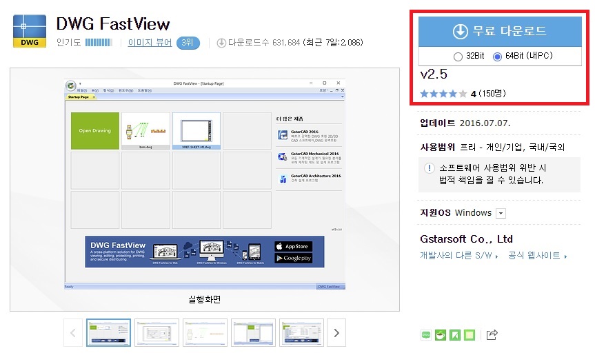
Task: Click the 3위 rank badge
Action: coord(188,43)
